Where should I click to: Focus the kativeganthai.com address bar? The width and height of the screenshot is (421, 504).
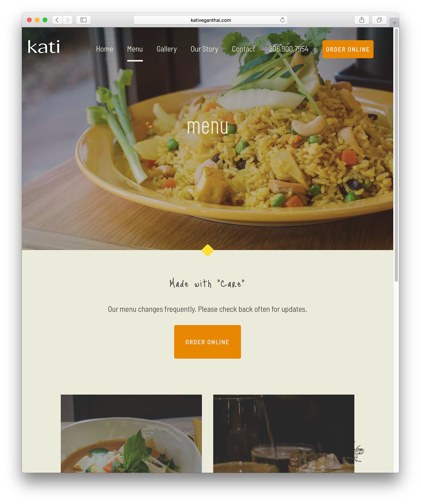pyautogui.click(x=210, y=20)
